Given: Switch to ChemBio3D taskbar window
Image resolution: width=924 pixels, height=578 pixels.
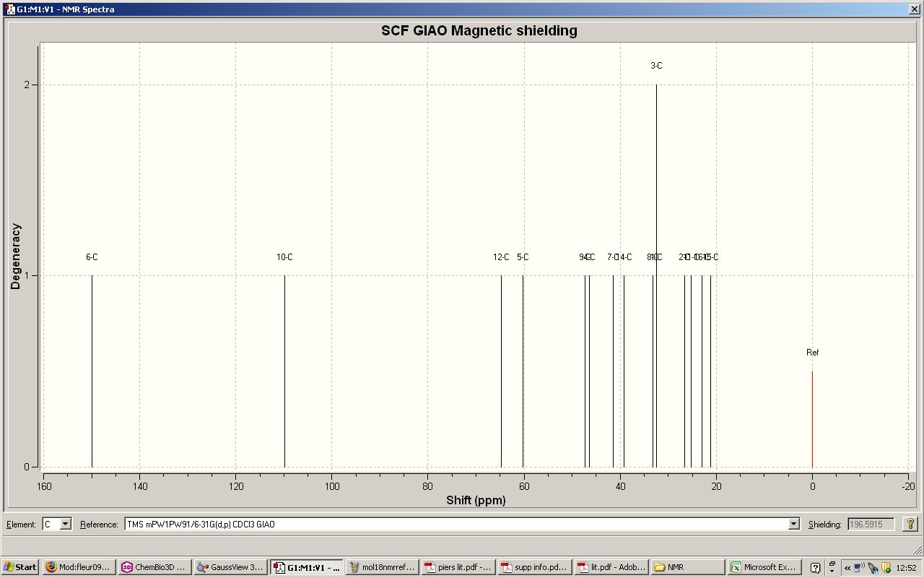Looking at the screenshot, I should click(x=154, y=567).
